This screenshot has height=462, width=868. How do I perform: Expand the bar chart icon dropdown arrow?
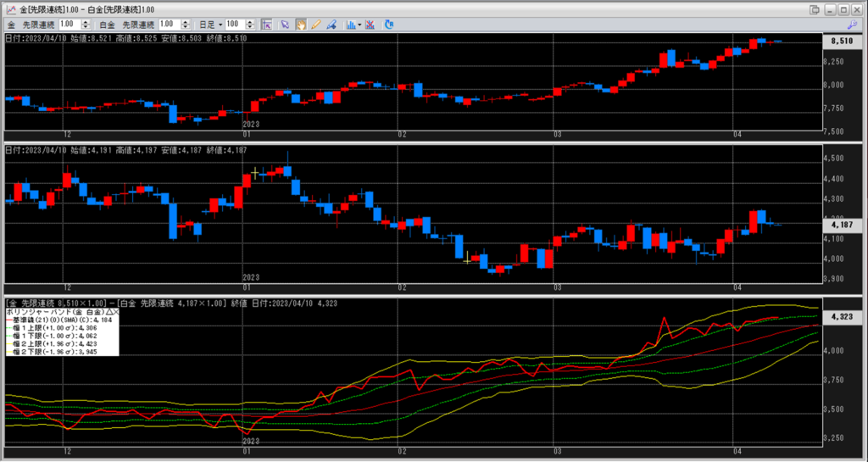360,25
